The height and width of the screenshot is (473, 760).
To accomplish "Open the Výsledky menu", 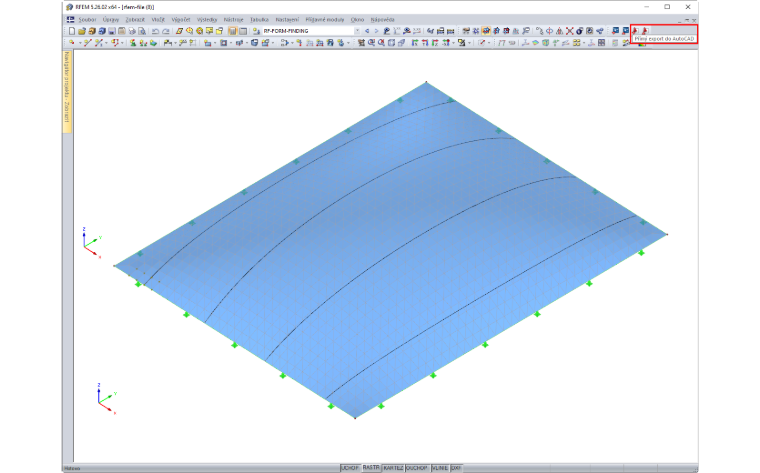I will point(207,19).
